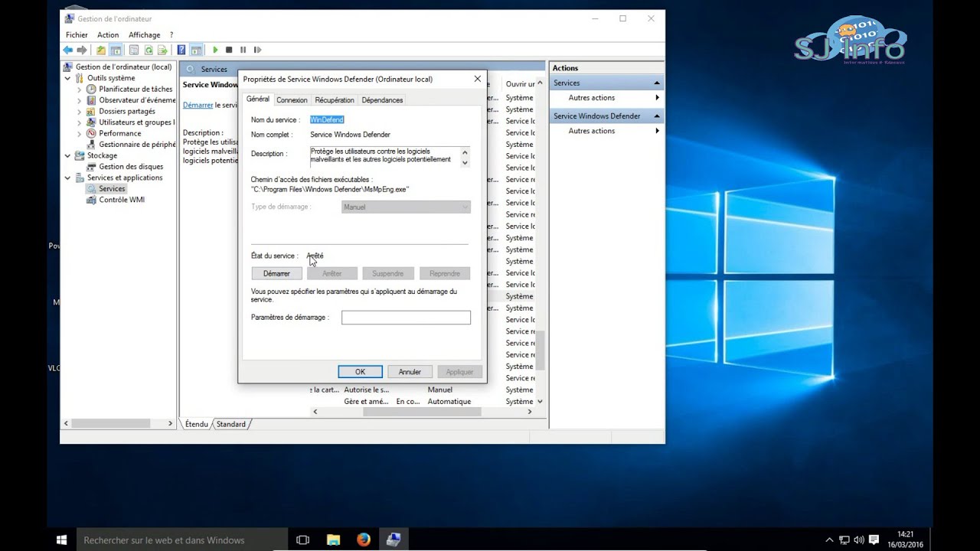Open the Fichier menu
Screen dimensions: 980x551
77,34
